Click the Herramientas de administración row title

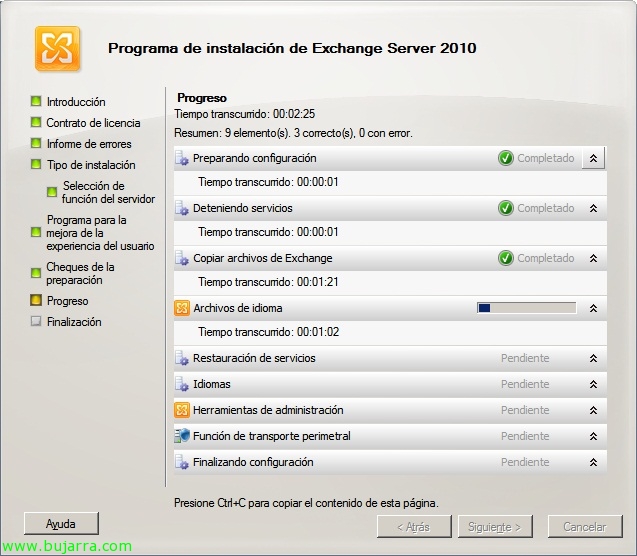pyautogui.click(x=268, y=410)
